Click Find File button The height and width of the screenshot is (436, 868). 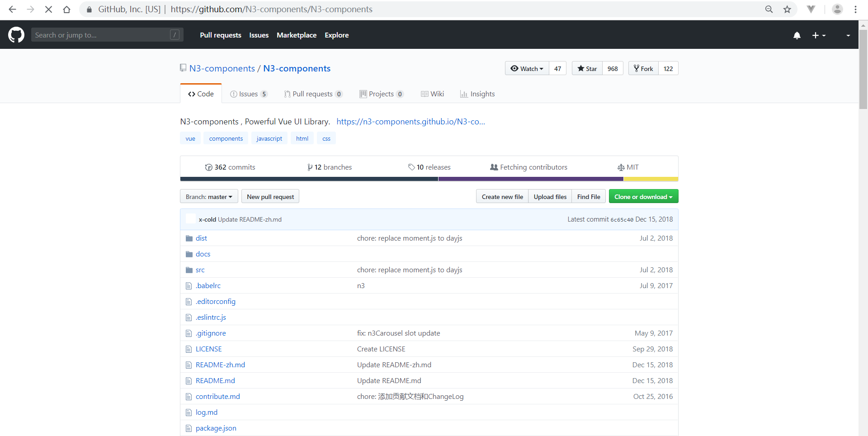click(x=589, y=196)
